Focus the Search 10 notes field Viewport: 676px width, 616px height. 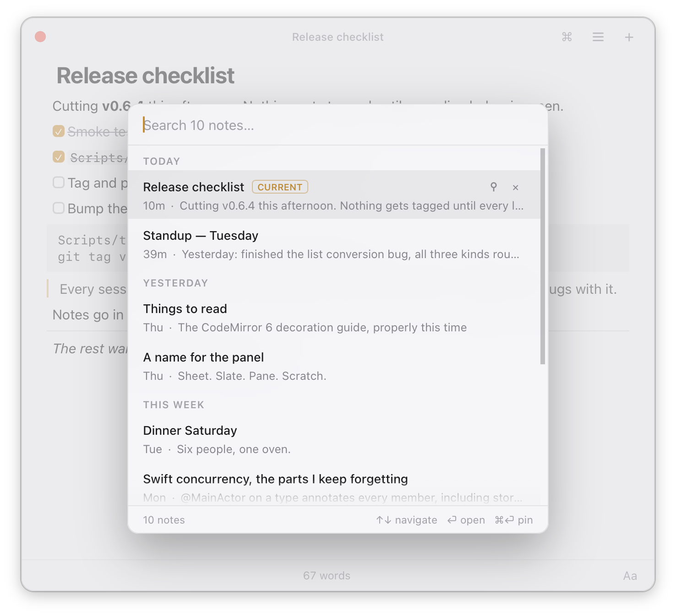pyautogui.click(x=338, y=125)
